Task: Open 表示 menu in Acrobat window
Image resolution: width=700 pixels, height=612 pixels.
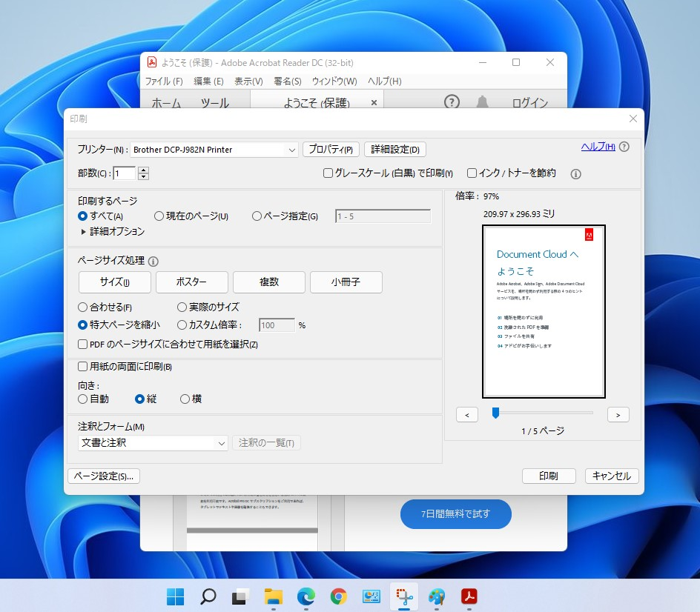Action: tap(248, 82)
